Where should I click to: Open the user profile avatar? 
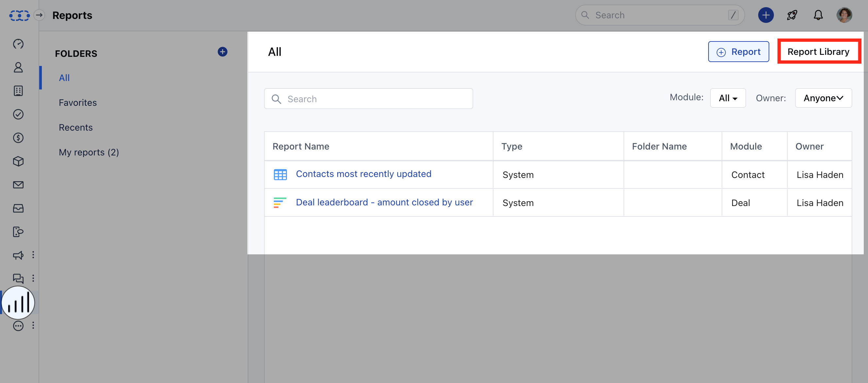(844, 15)
